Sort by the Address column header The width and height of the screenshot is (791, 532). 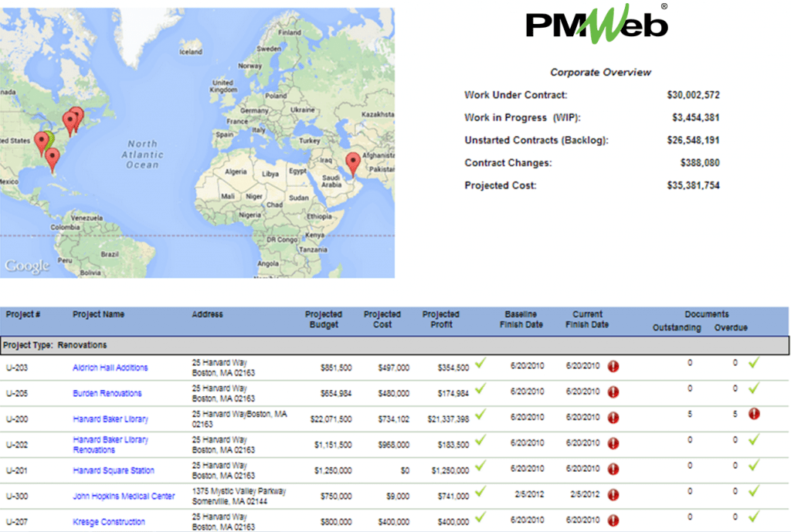(207, 314)
